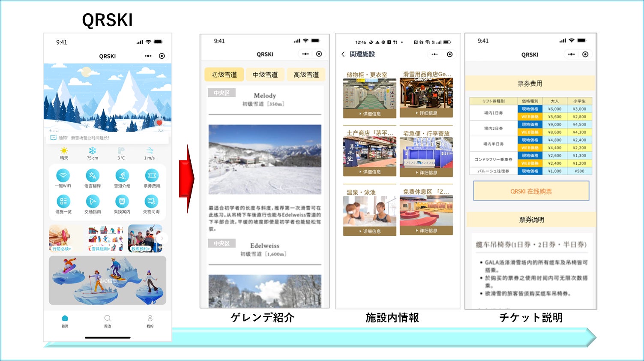The height and width of the screenshot is (361, 644).
Task: Open the Melody slope photo
Action: [x=265, y=159]
